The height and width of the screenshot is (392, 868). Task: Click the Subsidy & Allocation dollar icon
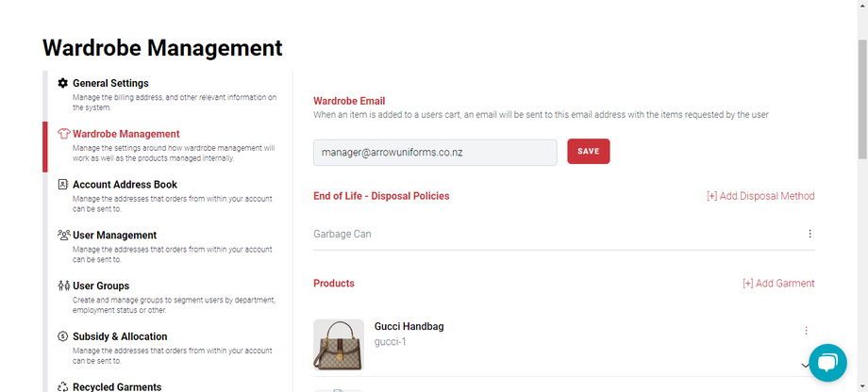click(x=63, y=336)
